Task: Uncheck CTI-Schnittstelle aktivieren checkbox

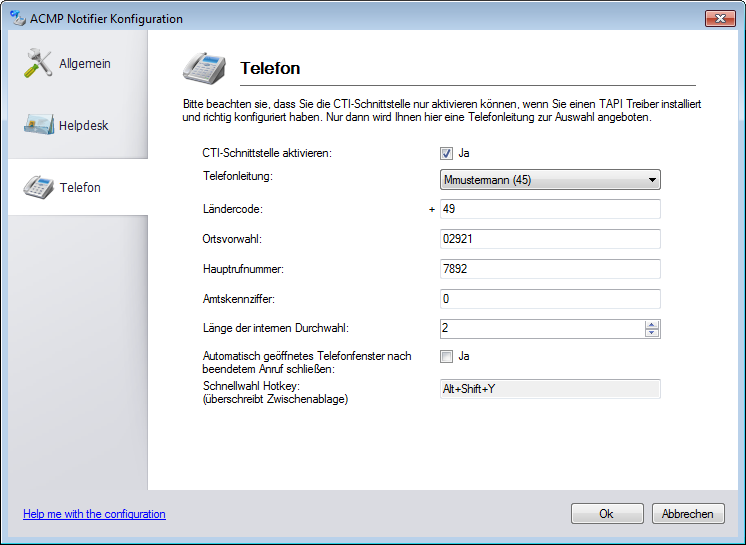Action: (x=446, y=153)
